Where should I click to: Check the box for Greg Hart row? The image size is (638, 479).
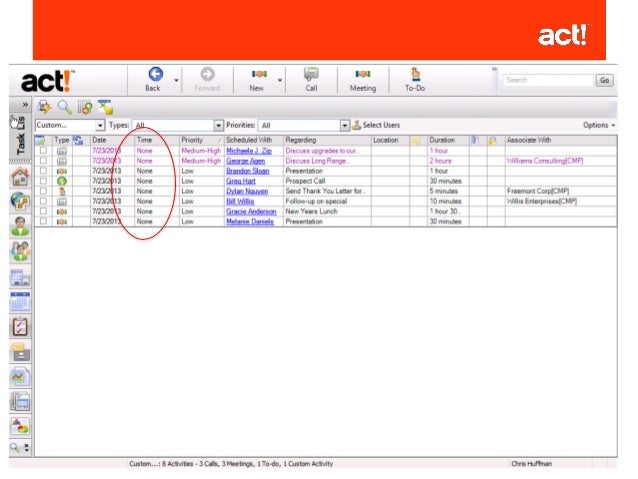tap(43, 181)
